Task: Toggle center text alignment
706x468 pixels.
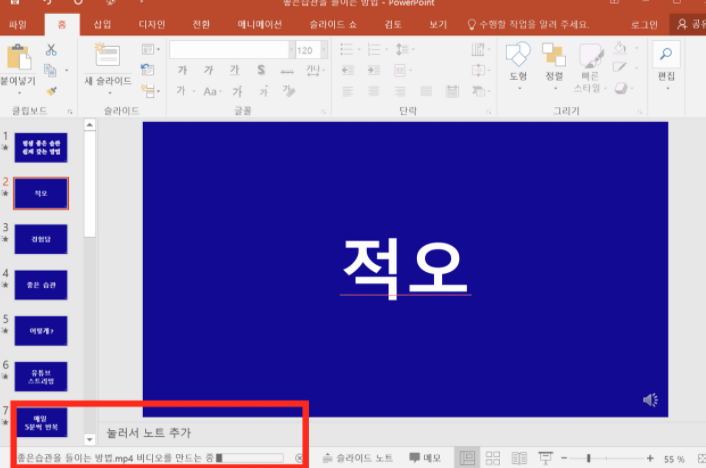Action: (373, 91)
